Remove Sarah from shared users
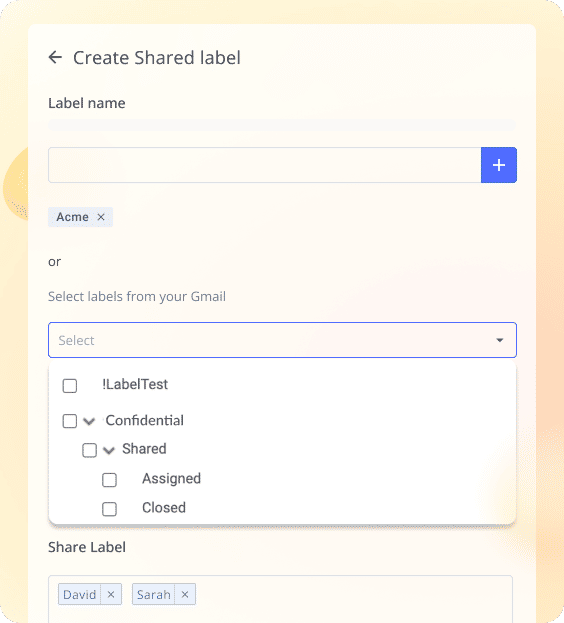Image resolution: width=564 pixels, height=623 pixels. pyautogui.click(x=185, y=594)
